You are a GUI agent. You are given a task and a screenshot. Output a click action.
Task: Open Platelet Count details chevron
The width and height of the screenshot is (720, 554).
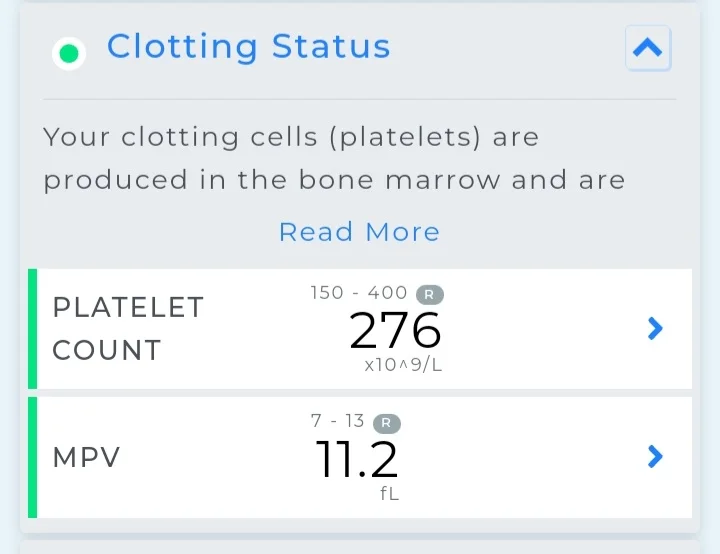[x=655, y=328]
